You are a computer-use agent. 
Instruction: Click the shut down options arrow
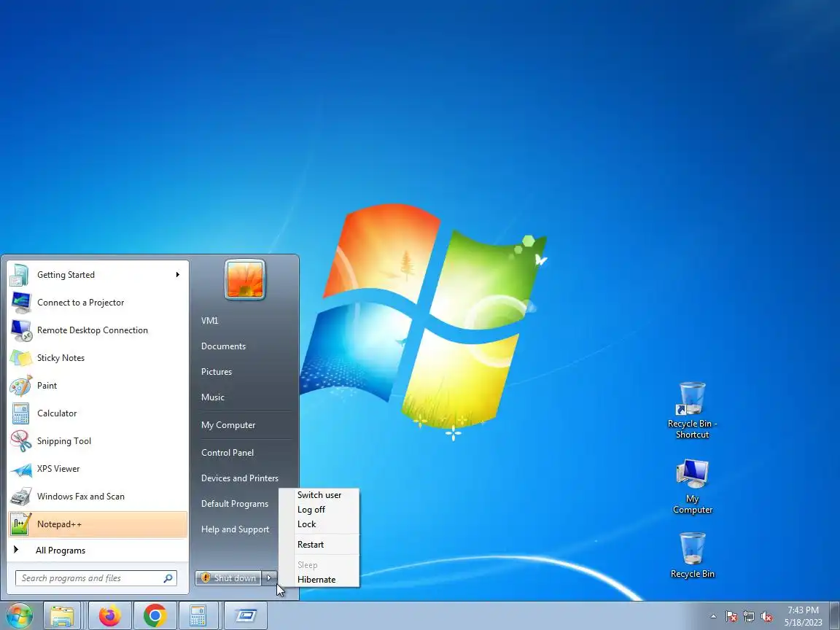coord(270,577)
